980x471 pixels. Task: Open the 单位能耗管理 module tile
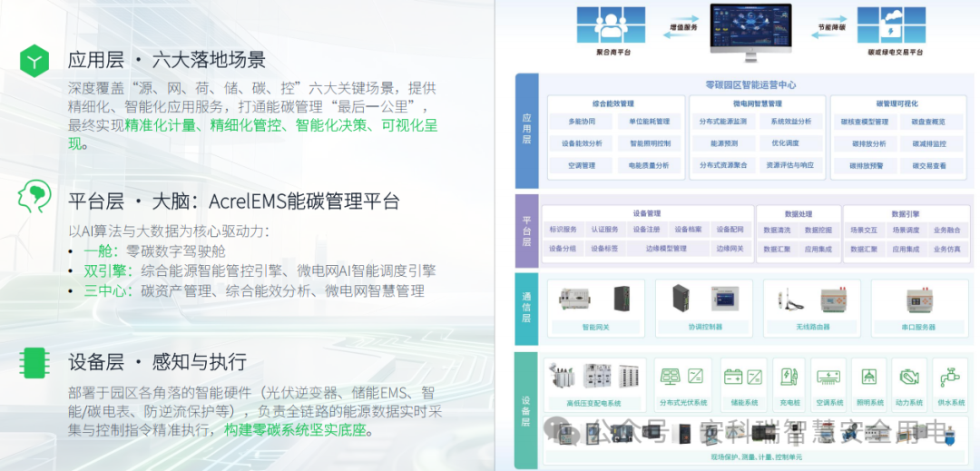[x=650, y=122]
